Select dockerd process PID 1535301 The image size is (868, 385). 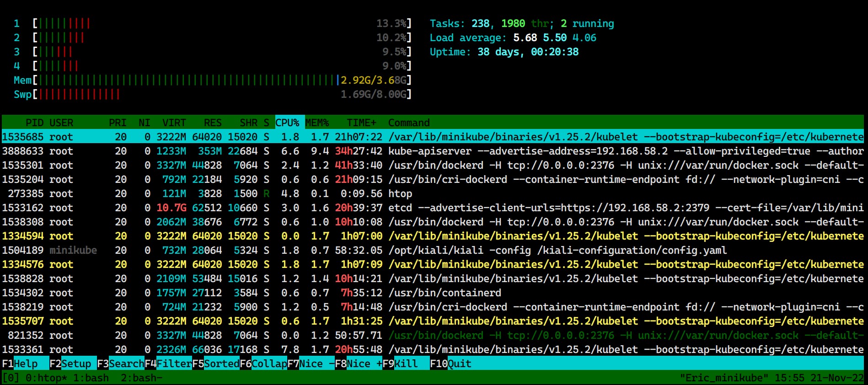click(x=433, y=165)
